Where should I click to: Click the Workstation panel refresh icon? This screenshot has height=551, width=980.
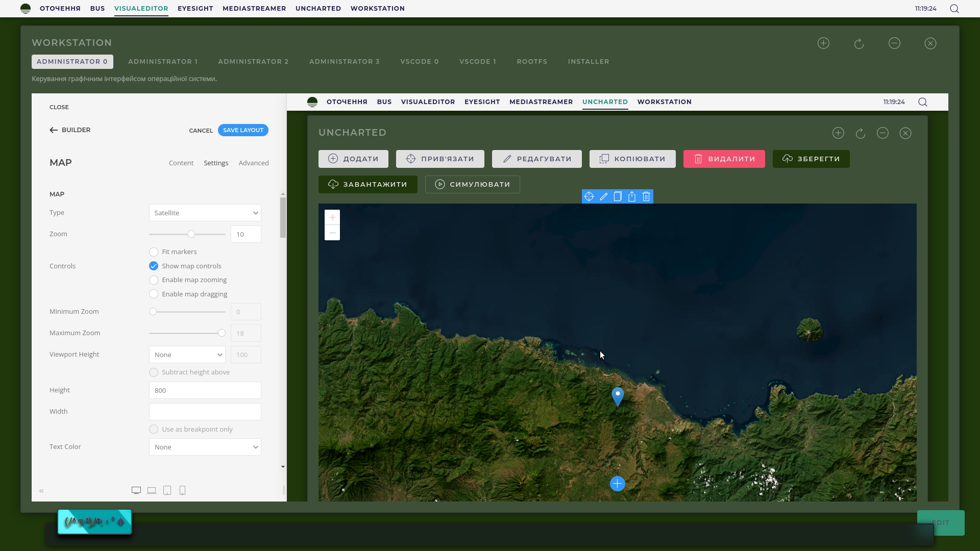tap(859, 43)
